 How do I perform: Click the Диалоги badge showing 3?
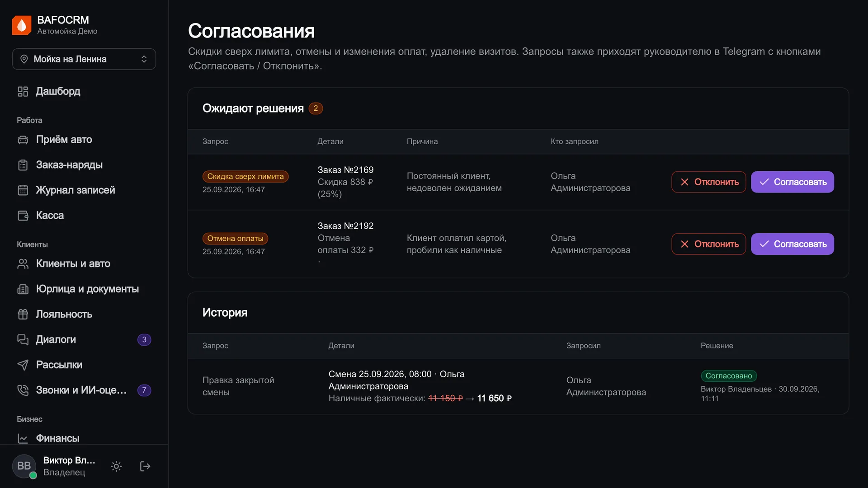click(144, 340)
